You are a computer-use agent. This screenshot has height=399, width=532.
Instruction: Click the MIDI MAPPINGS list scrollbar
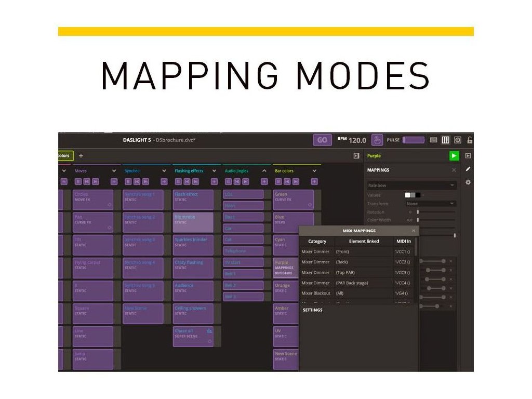[x=416, y=246]
